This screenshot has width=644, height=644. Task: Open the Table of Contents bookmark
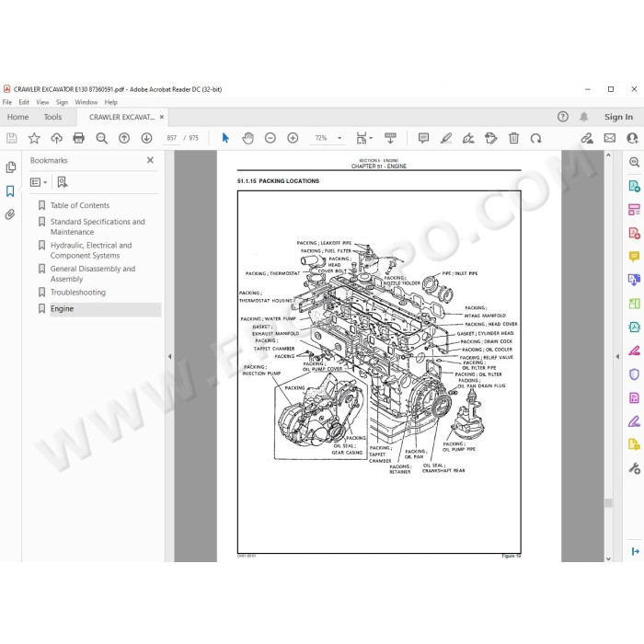coord(80,205)
